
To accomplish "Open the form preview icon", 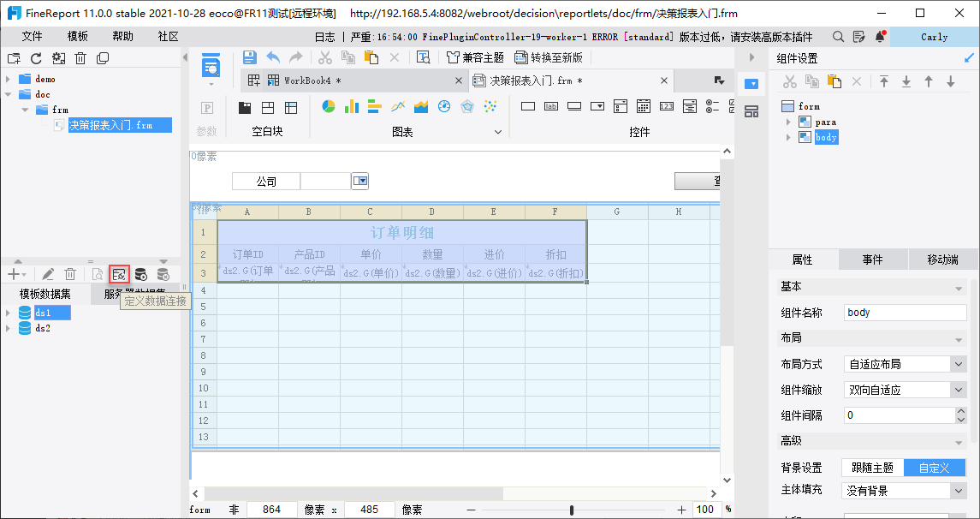I will [x=211, y=66].
